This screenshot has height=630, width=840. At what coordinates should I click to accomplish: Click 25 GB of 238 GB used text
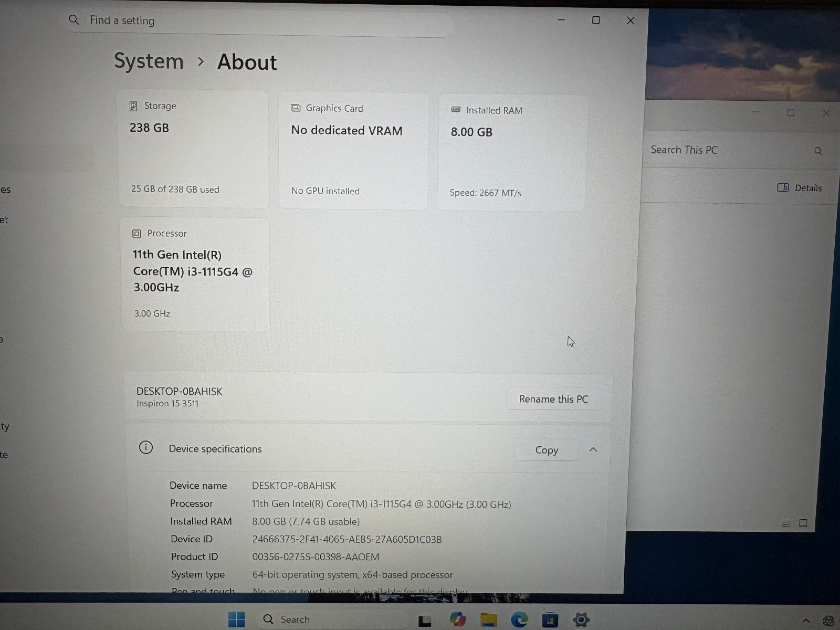click(x=175, y=190)
